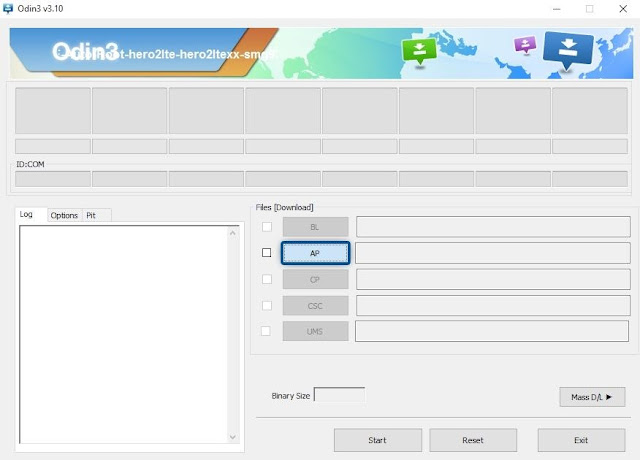Minimize the Odin3 window
This screenshot has width=640, height=460.
[x=556, y=9]
